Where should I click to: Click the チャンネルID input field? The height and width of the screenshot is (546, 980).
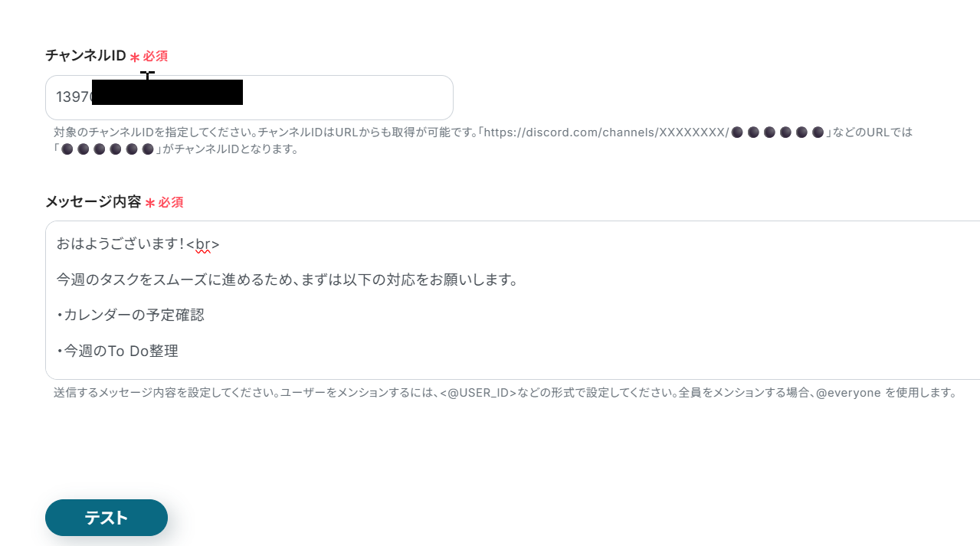pos(249,97)
